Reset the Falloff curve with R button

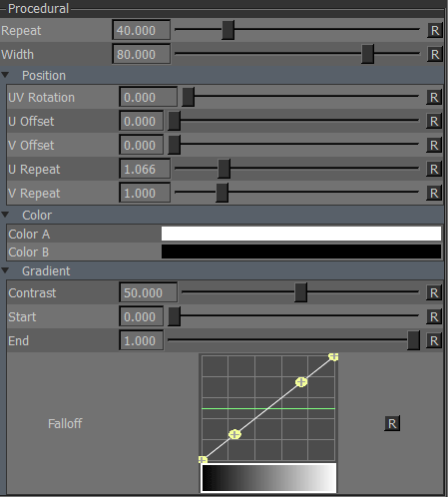click(x=392, y=423)
